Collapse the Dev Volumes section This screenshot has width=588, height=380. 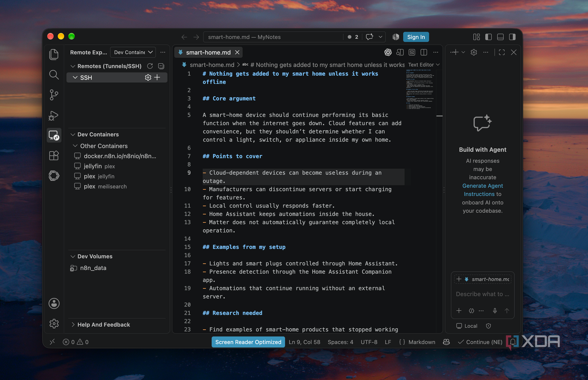coord(73,256)
